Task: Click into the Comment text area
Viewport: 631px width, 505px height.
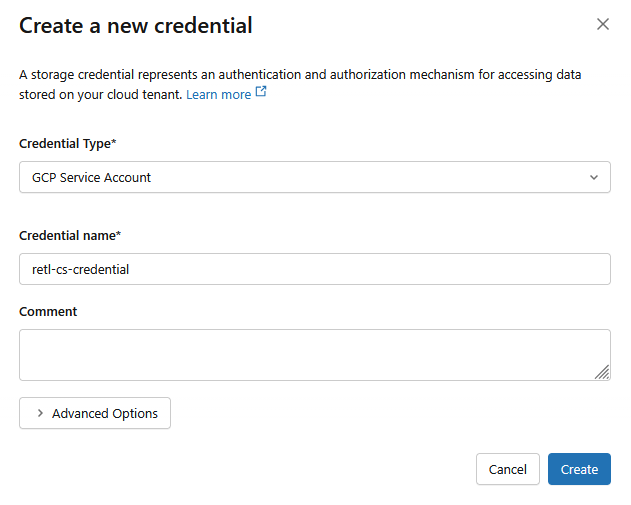Action: pos(300,354)
